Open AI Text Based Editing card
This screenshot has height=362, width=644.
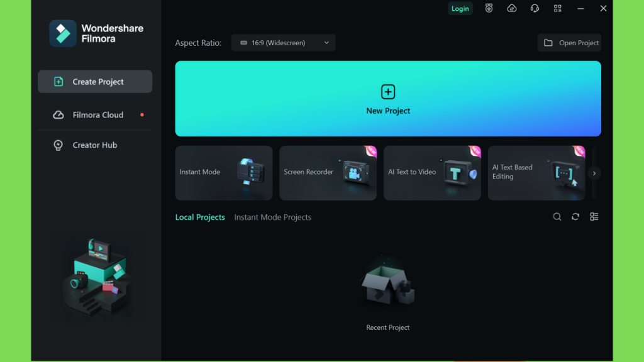[536, 173]
